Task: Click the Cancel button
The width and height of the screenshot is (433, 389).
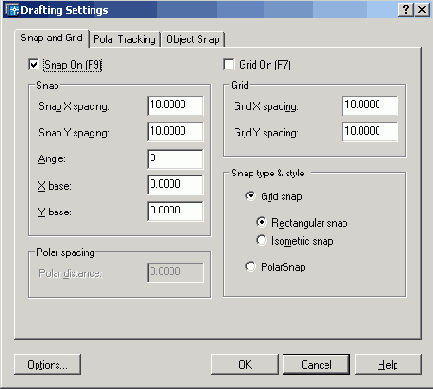Action: [x=316, y=365]
